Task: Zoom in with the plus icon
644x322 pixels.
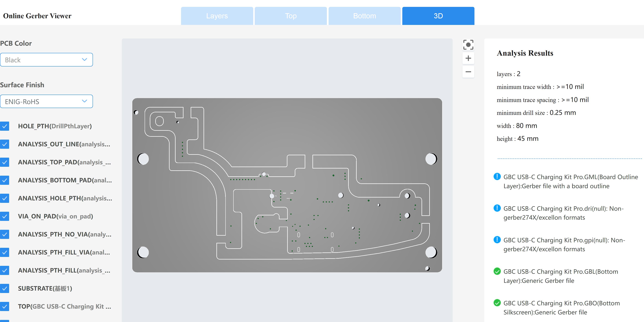Action: tap(468, 58)
